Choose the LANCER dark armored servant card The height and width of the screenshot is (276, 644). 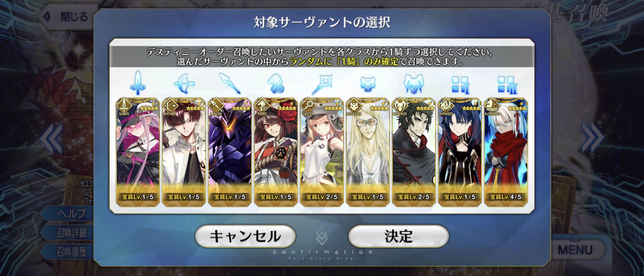(230, 152)
